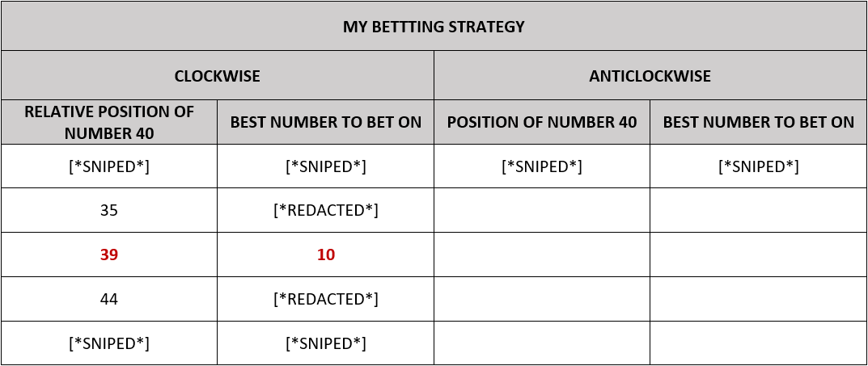
Task: Select first-row SNIPED cell under Relative Position header
Action: [109, 166]
